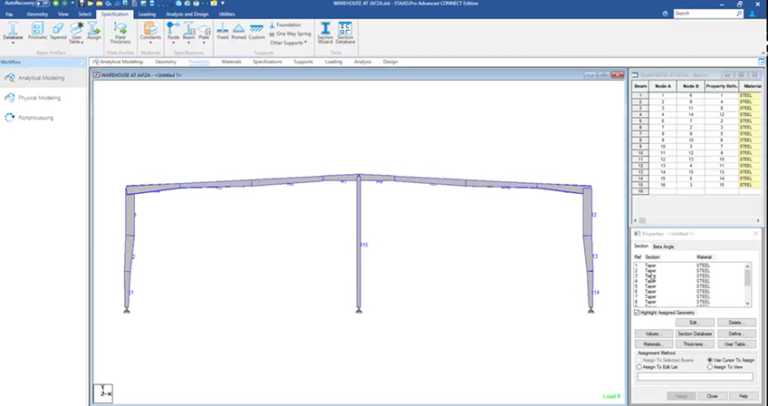Switch to the Loading ribbon tab

tap(146, 15)
